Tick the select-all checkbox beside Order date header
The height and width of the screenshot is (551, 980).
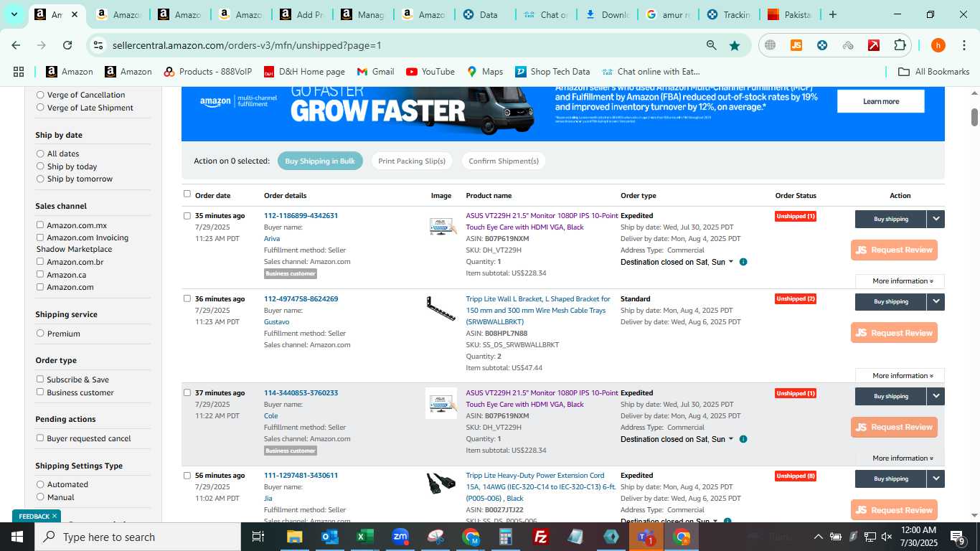point(187,194)
